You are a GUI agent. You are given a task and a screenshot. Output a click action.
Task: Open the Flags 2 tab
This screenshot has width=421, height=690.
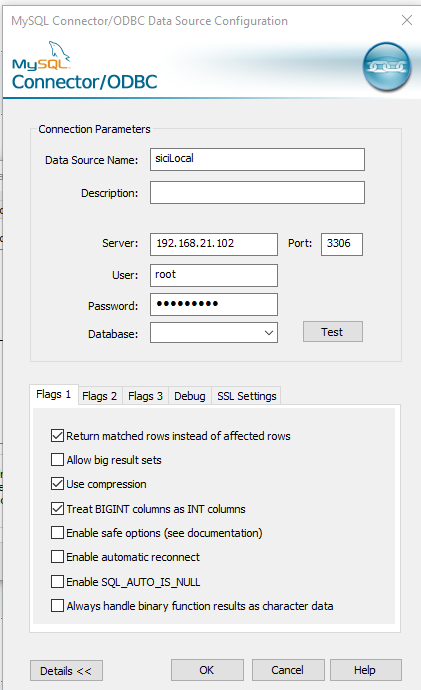(99, 396)
